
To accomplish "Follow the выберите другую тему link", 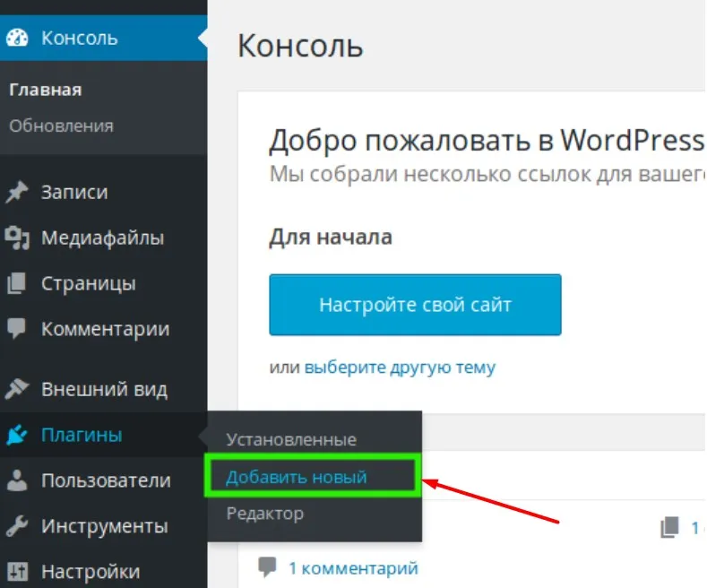I will point(400,367).
